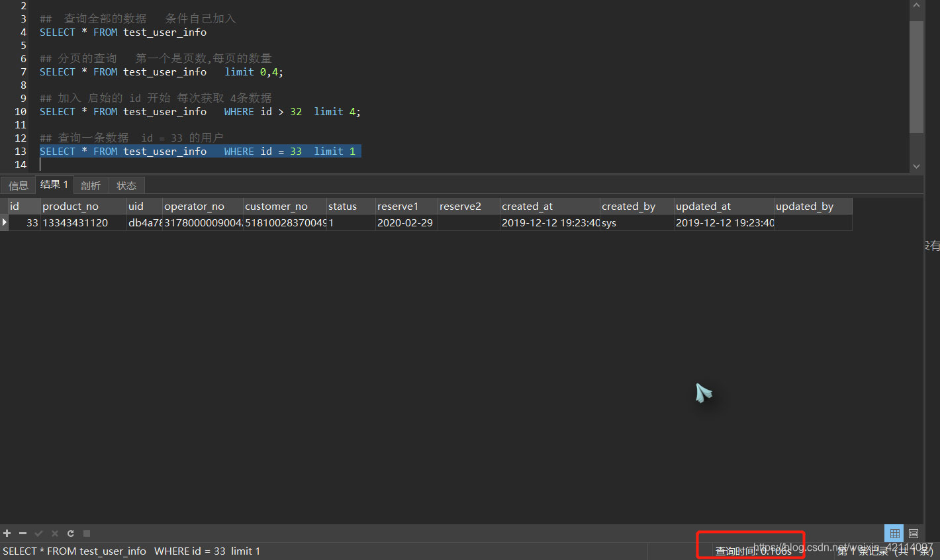Switch to form view icon
Image resolution: width=940 pixels, height=560 pixels.
pos(914,533)
